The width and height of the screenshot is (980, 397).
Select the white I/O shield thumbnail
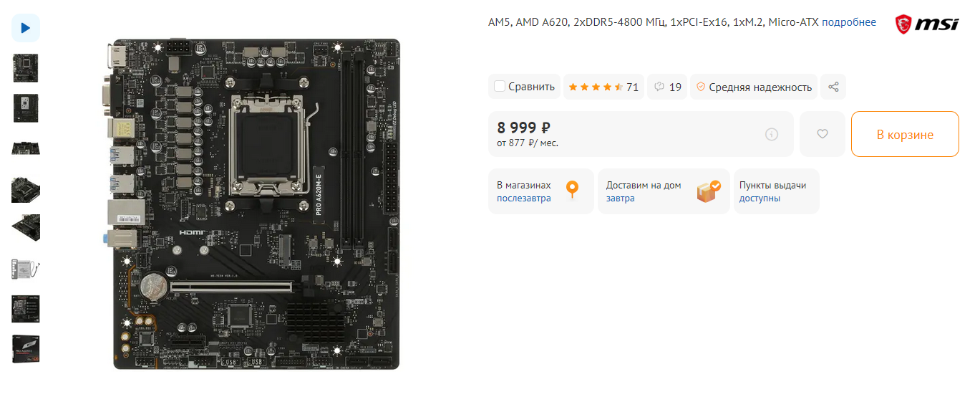[x=26, y=269]
